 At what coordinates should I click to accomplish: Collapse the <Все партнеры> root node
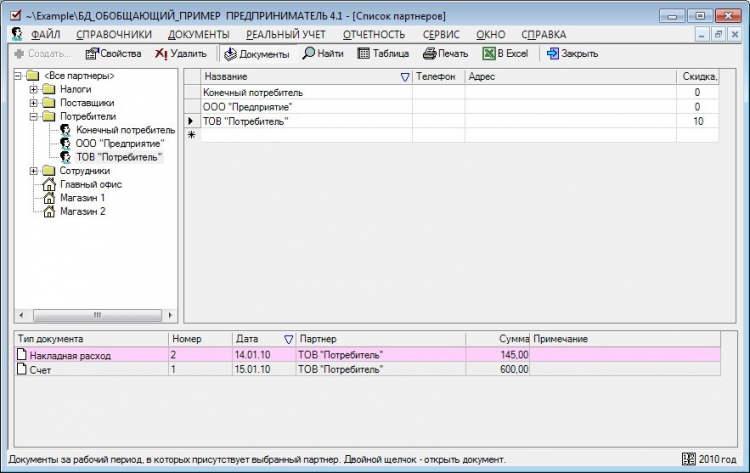click(x=18, y=76)
